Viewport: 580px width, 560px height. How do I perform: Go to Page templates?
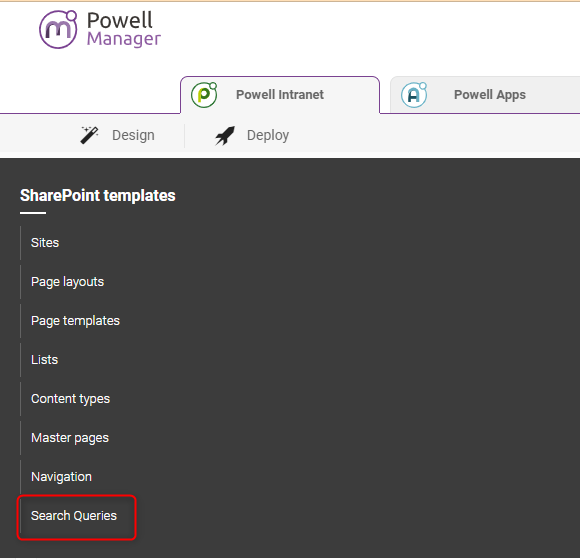point(75,321)
